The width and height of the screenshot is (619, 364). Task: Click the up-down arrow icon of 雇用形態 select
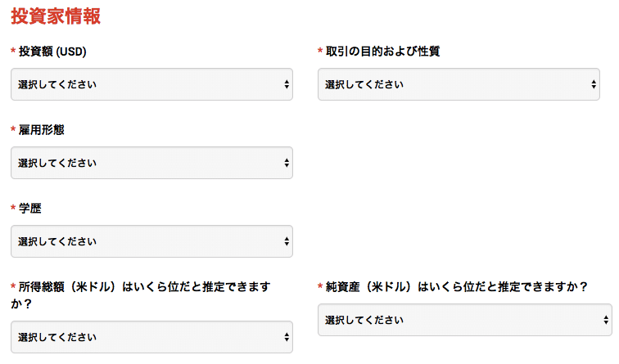[x=287, y=163]
